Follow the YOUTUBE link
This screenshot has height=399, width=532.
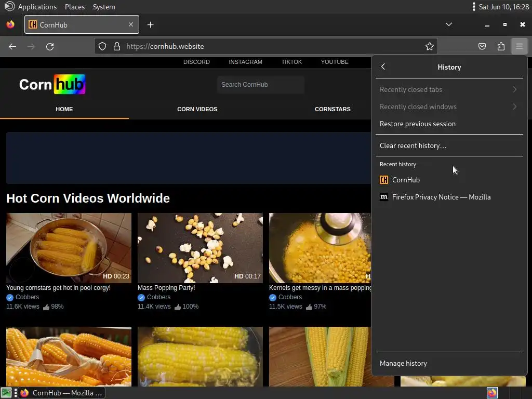coord(335,62)
